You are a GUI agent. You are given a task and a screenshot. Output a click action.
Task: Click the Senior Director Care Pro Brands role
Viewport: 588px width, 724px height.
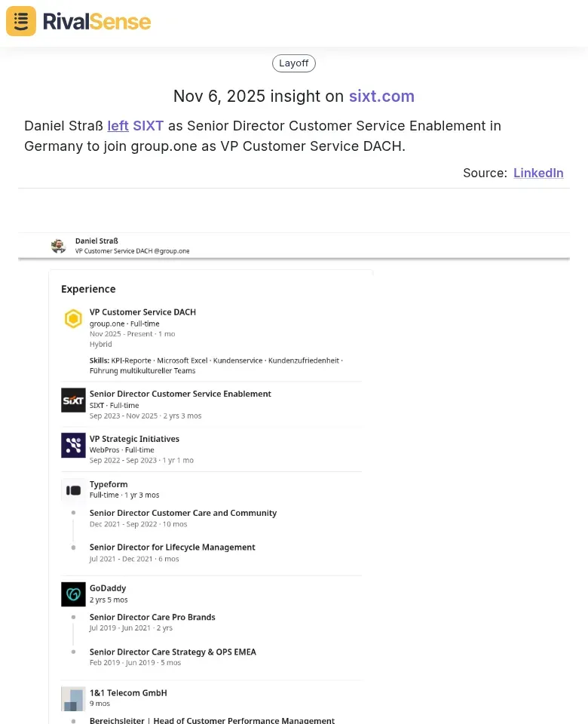tap(152, 617)
